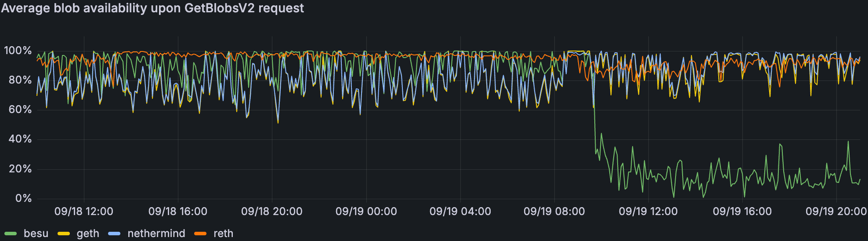Click the orange reth legend color swatch
868x241 pixels.
click(x=200, y=234)
